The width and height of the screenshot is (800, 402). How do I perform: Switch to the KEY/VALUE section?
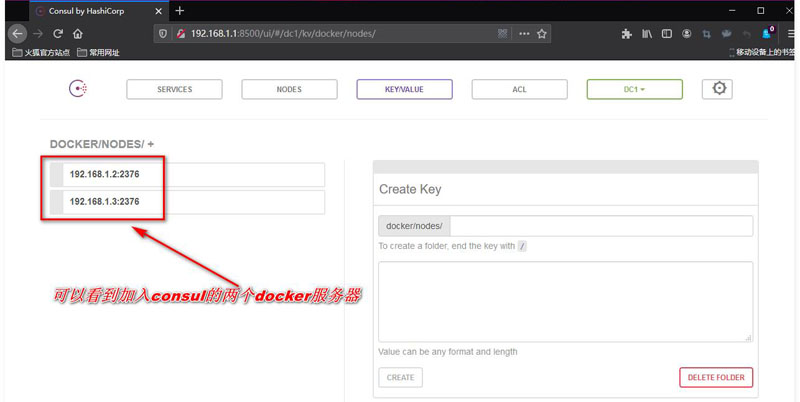(x=405, y=89)
